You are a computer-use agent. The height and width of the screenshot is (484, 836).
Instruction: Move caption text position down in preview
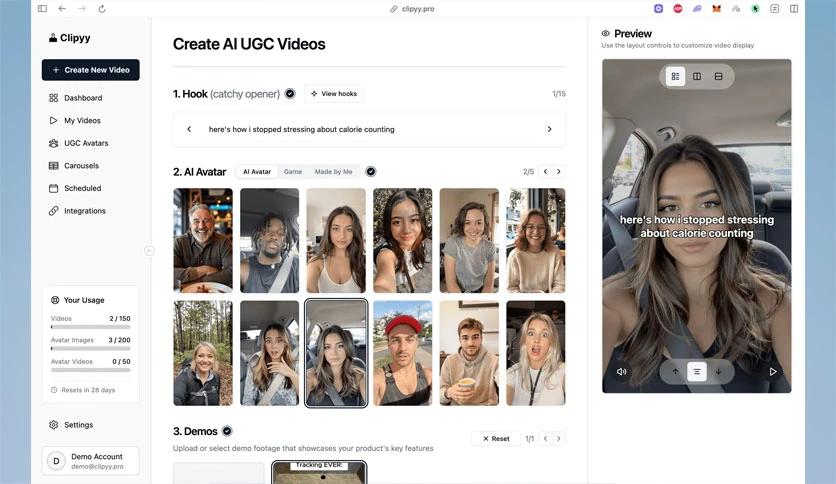tap(718, 372)
